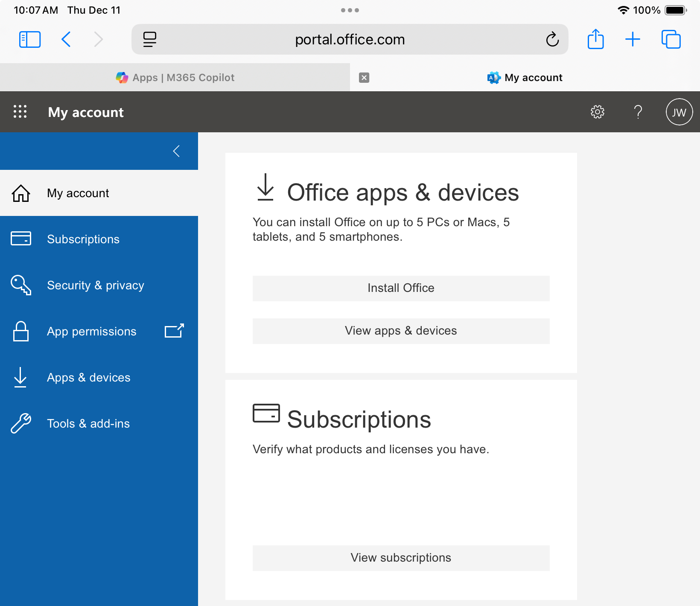Open the App permissions external link icon
This screenshot has height=606, width=700.
pos(175,331)
